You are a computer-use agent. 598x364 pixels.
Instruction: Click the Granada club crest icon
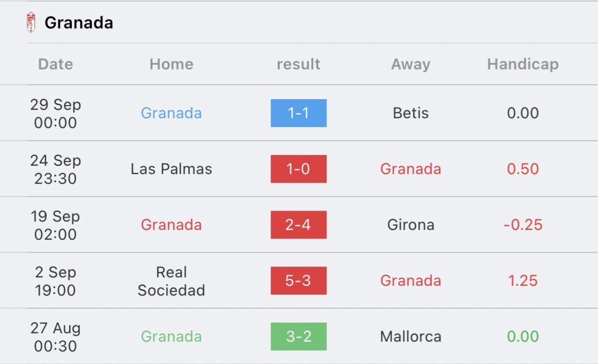click(31, 23)
